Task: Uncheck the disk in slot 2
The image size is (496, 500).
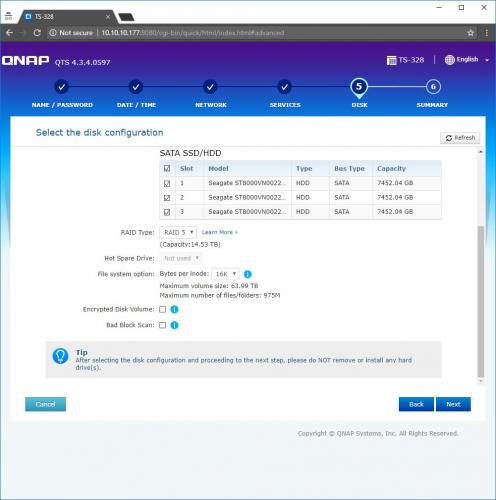Action: click(167, 198)
